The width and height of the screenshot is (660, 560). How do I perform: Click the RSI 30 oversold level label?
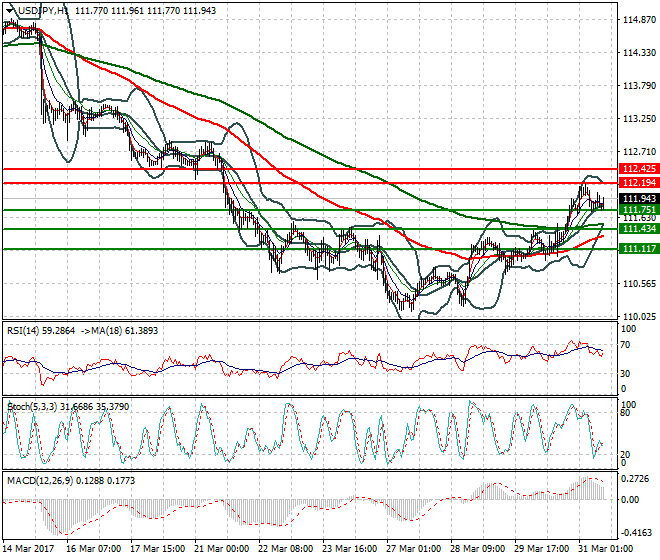626,373
